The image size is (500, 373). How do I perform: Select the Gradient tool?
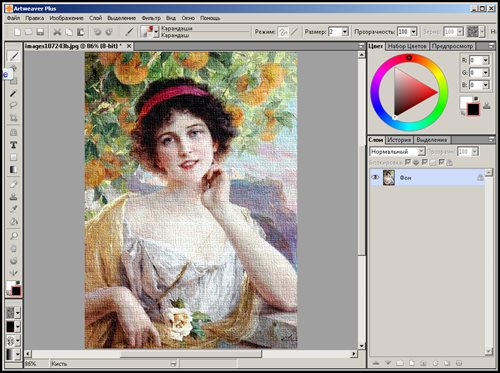click(13, 170)
